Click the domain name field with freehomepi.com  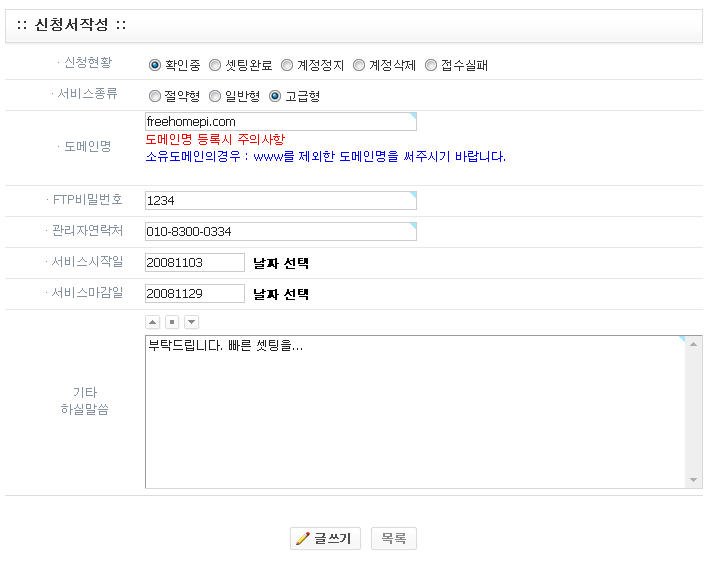[281, 122]
